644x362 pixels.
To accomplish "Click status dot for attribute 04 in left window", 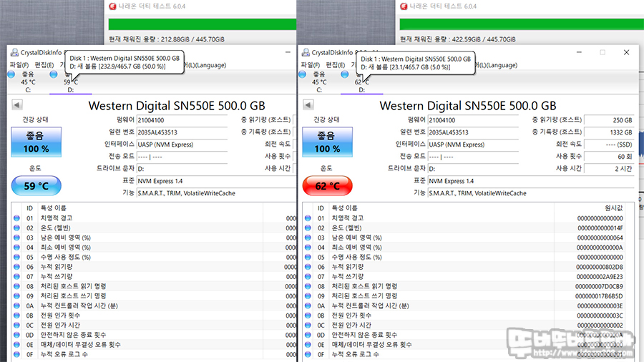I will click(17, 247).
